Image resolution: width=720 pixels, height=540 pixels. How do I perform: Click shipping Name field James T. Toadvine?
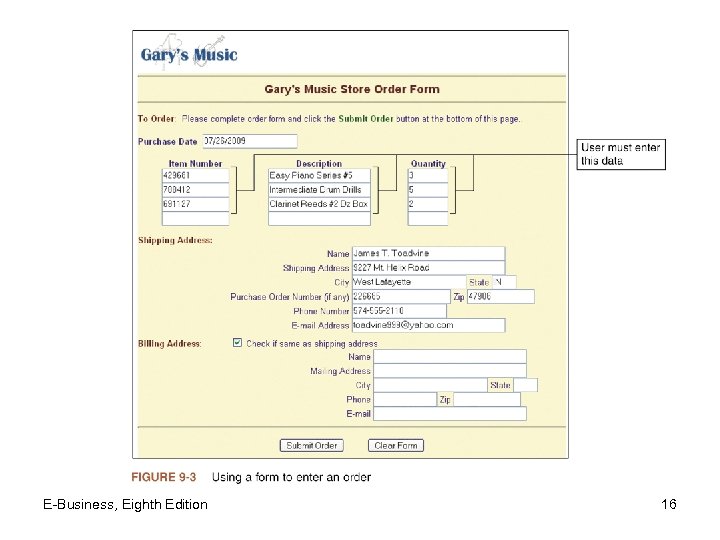(x=428, y=253)
